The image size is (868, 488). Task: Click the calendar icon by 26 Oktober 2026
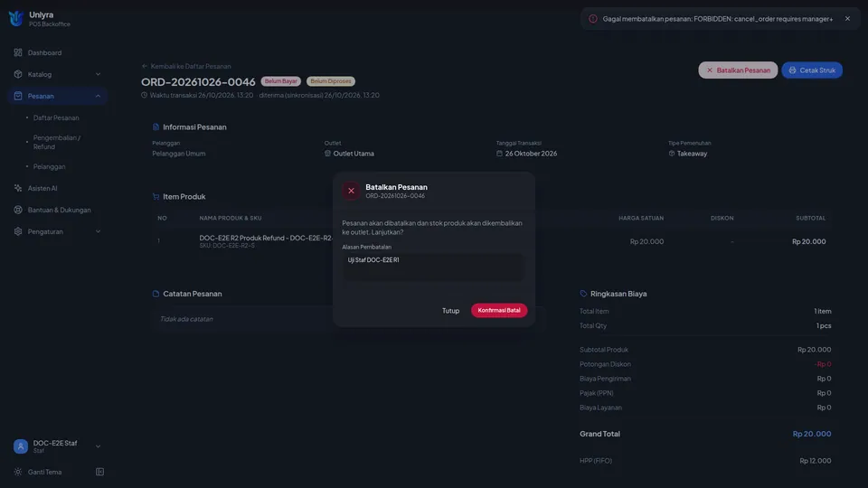pos(499,154)
